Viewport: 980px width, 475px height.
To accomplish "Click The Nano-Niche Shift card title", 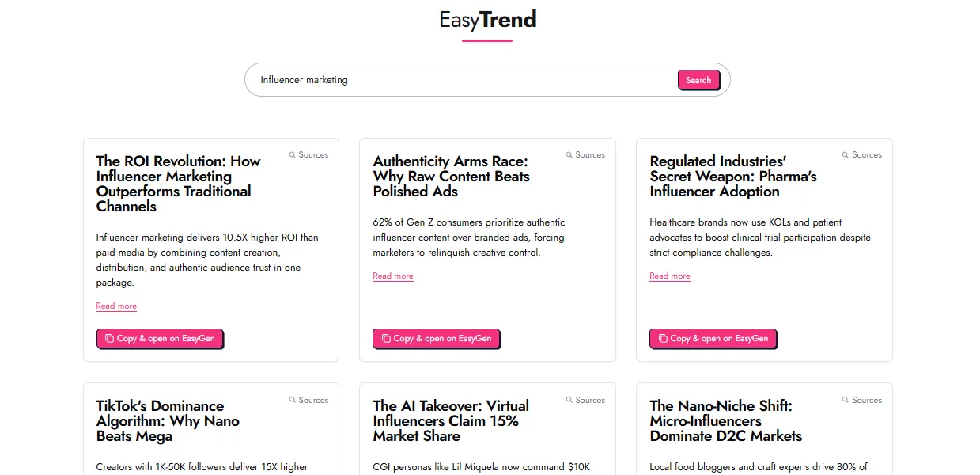I will pyautogui.click(x=726, y=421).
